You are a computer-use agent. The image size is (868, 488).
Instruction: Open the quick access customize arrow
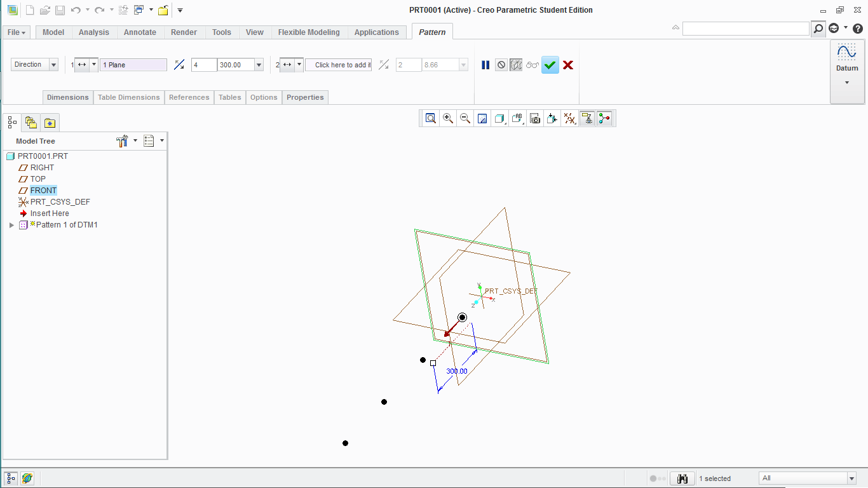click(x=180, y=10)
